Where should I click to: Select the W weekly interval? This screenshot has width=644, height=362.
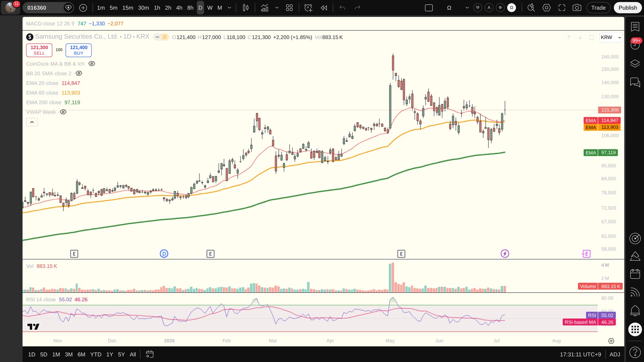coord(210,8)
